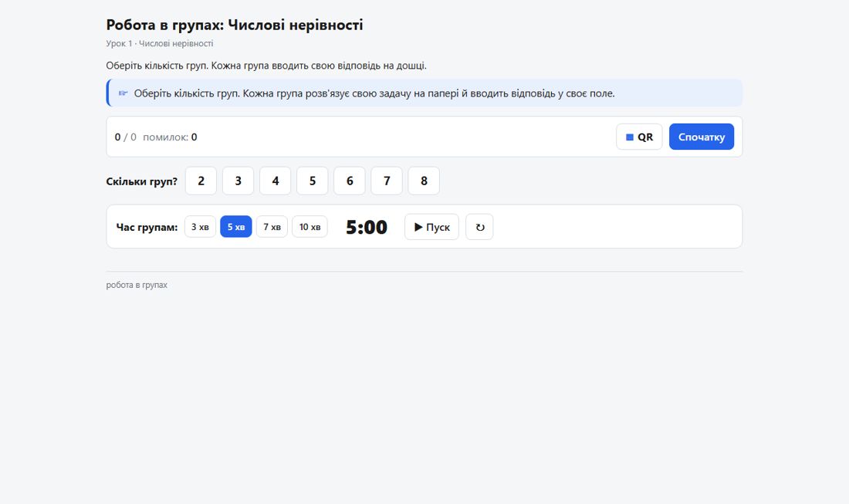This screenshot has height=504, width=849.
Task: Click the 5:00 countdown display
Action: [x=367, y=228]
